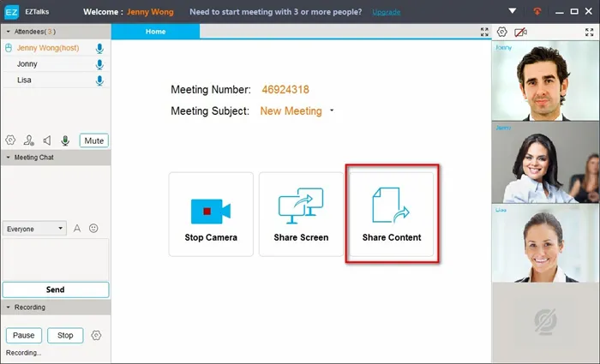Click the Upgrade link
Viewport: 600px width, 364px height.
pos(386,12)
